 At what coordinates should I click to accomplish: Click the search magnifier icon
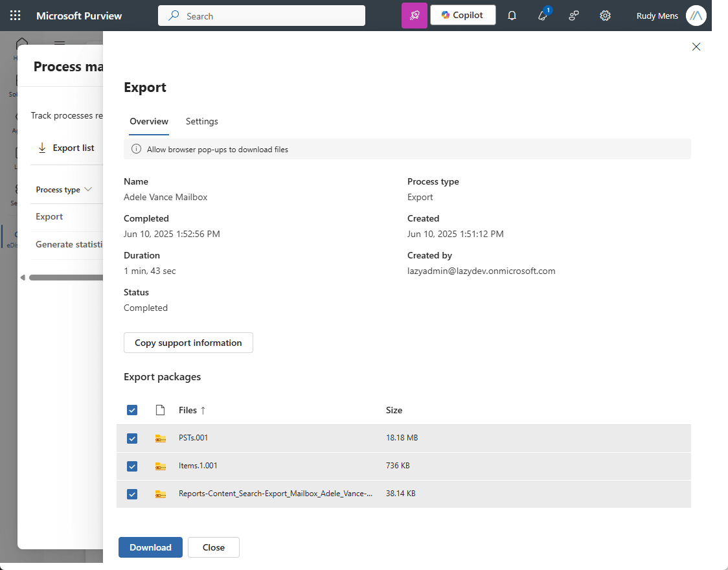(x=174, y=16)
